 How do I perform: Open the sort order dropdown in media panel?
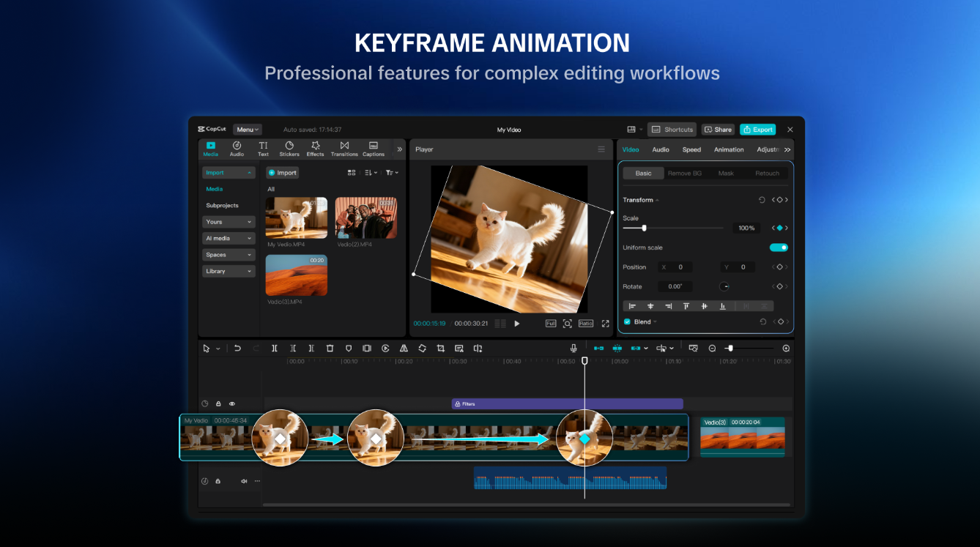point(371,173)
